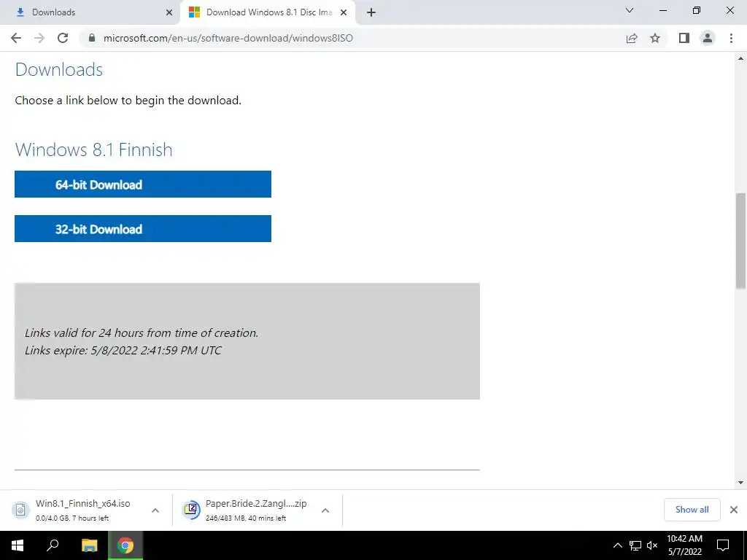Open the taskbar clock showing 10:42 AM
This screenshot has width=747, height=560.
pyautogui.click(x=684, y=545)
